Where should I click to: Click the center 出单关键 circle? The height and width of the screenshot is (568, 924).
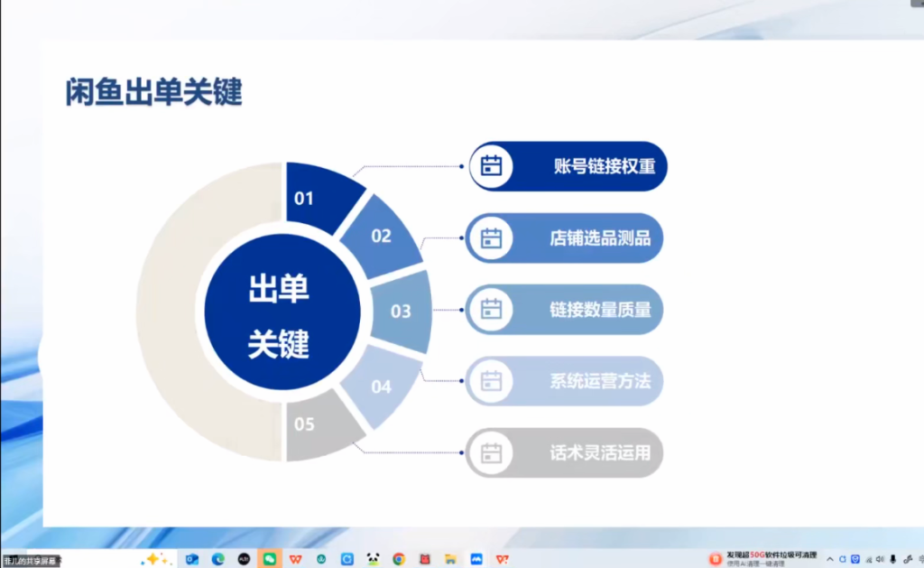click(282, 312)
